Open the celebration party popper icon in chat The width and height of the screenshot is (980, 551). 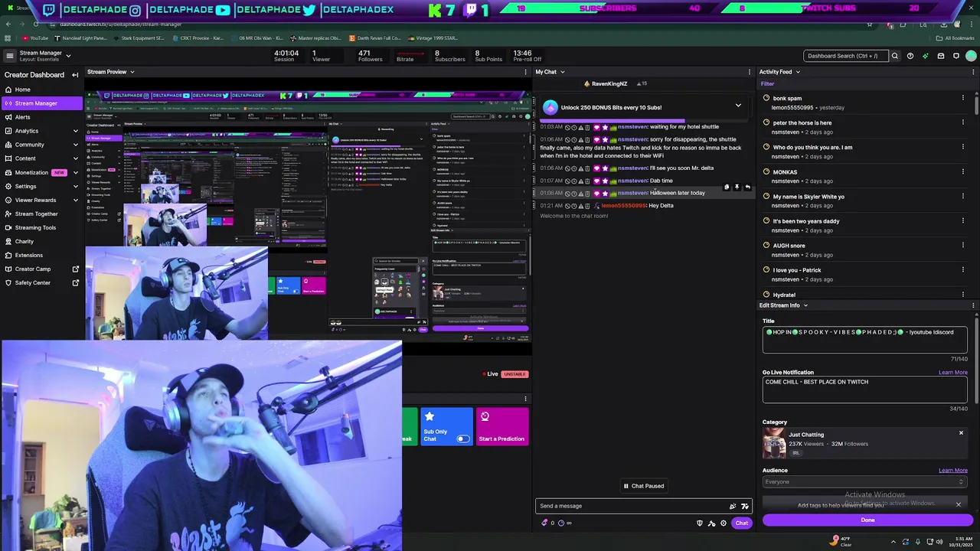(x=733, y=506)
